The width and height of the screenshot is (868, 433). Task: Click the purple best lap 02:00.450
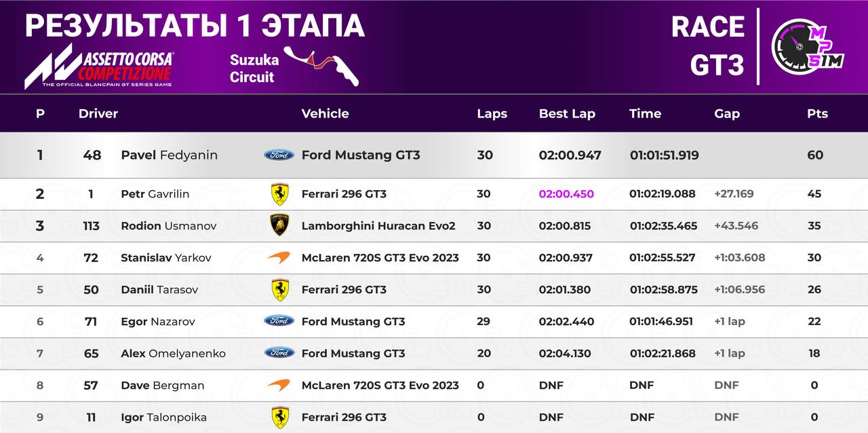(x=566, y=194)
